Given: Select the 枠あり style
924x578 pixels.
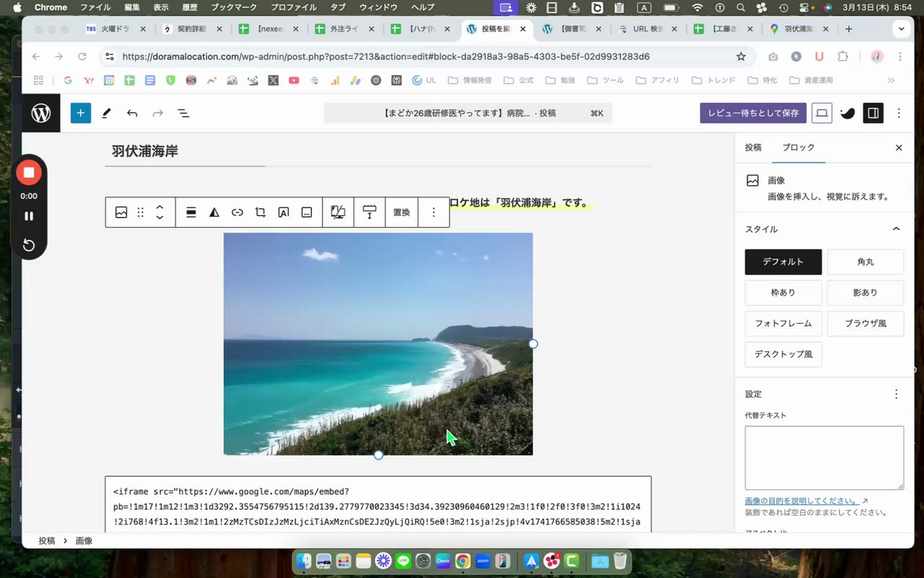Looking at the screenshot, I should 783,293.
